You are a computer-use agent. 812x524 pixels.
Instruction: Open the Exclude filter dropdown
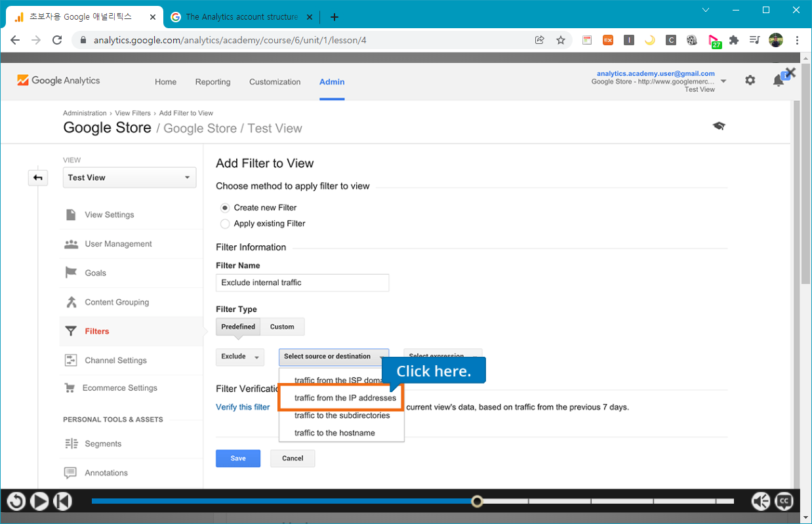point(240,357)
